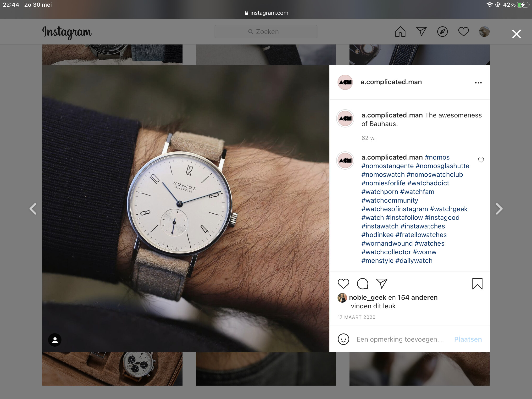
Task: Open comment bubble icon
Action: coord(362,283)
